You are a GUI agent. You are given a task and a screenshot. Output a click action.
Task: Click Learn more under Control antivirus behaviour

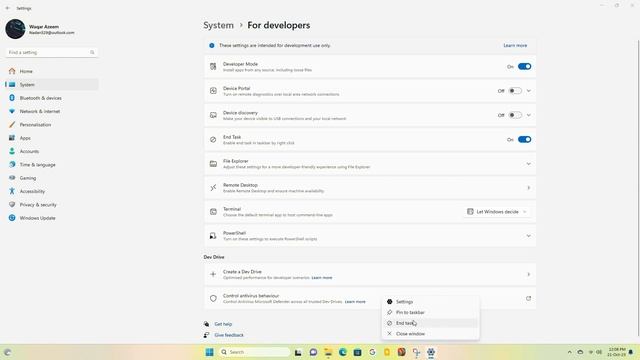pos(355,302)
